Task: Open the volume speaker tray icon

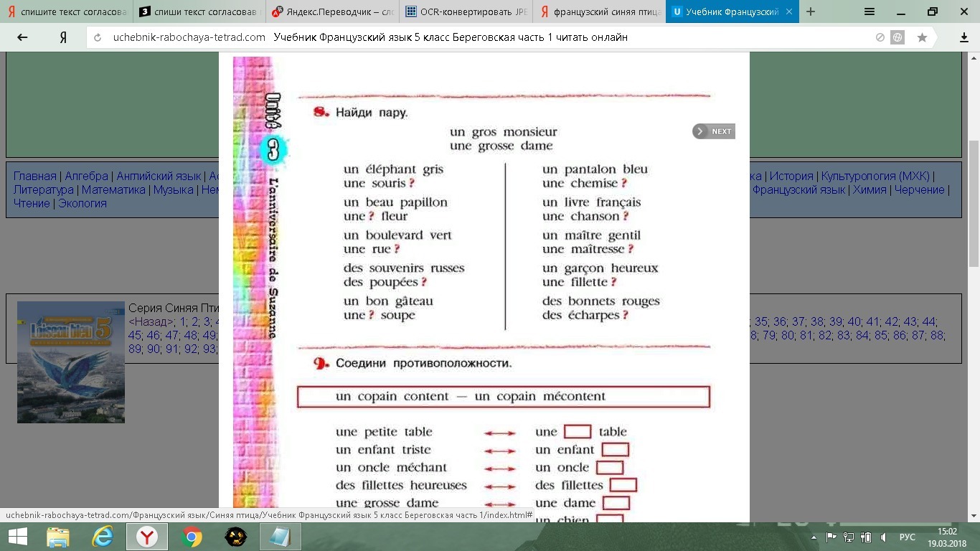Action: point(884,537)
